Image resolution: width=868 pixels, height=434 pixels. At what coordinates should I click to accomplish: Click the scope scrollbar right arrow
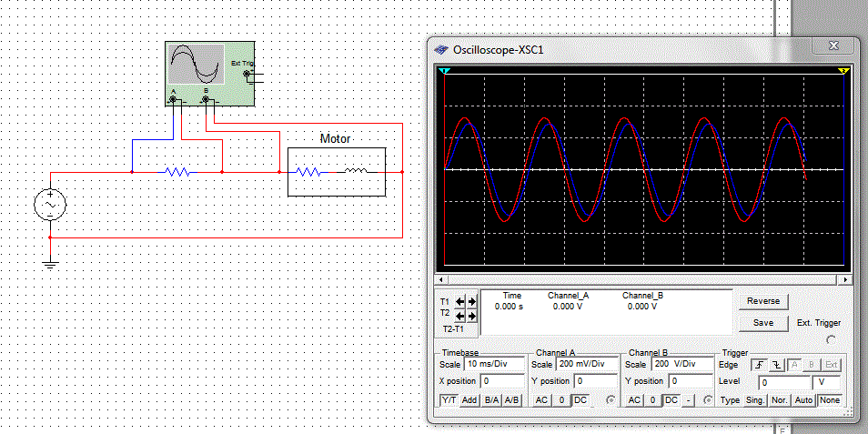[x=846, y=280]
